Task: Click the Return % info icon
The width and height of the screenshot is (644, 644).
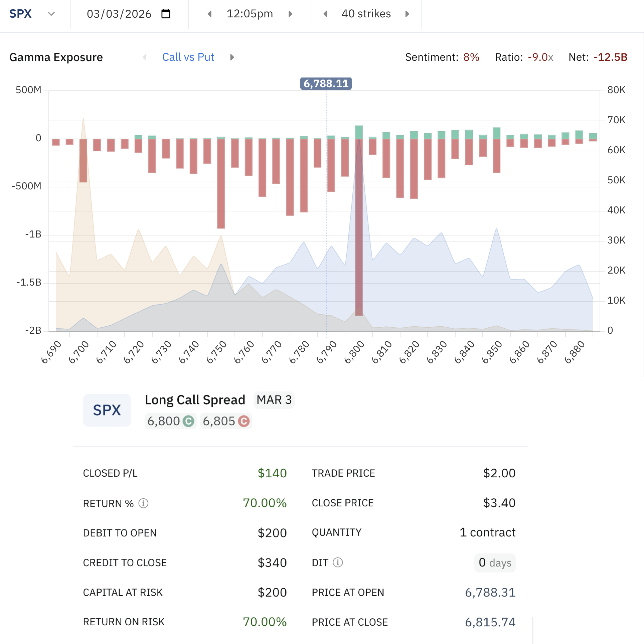Action: tap(143, 503)
